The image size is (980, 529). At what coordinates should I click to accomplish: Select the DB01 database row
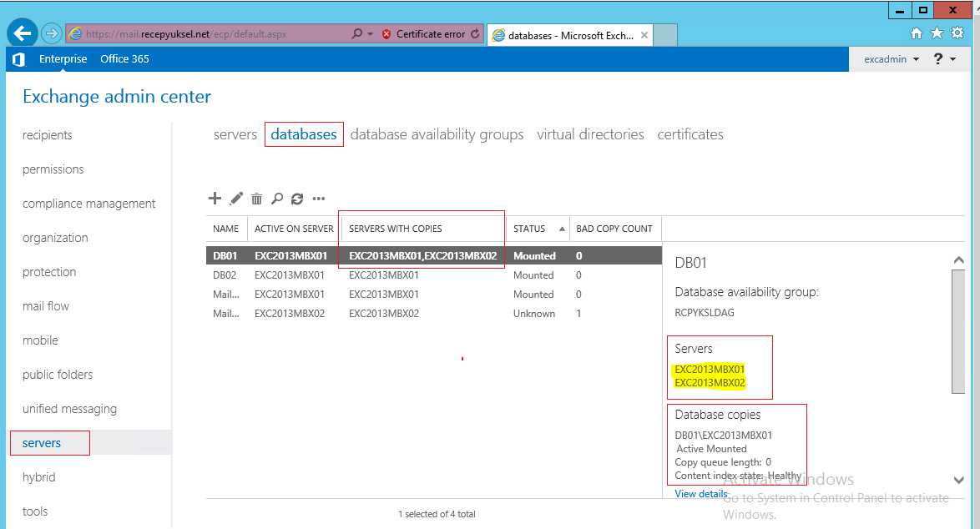pyautogui.click(x=434, y=256)
